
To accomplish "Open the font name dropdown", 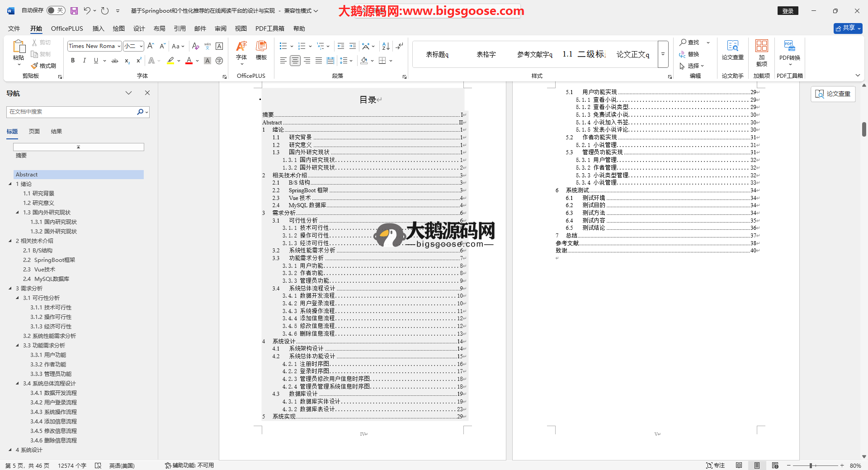I will click(119, 46).
